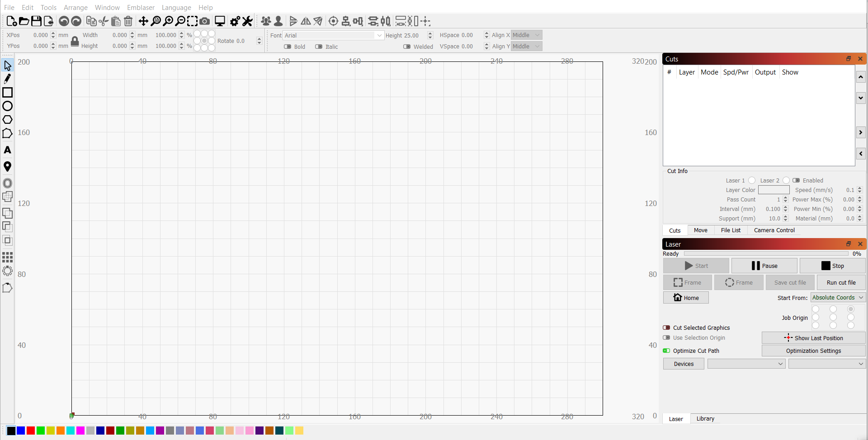
Task: Save the project with the floppy disk icon
Action: [36, 21]
